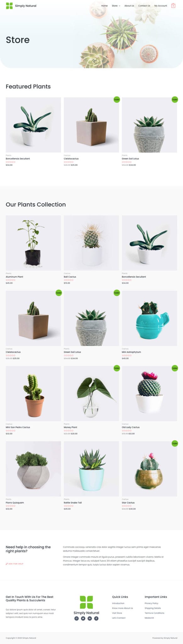Open the Star Cactus product title

128,502
